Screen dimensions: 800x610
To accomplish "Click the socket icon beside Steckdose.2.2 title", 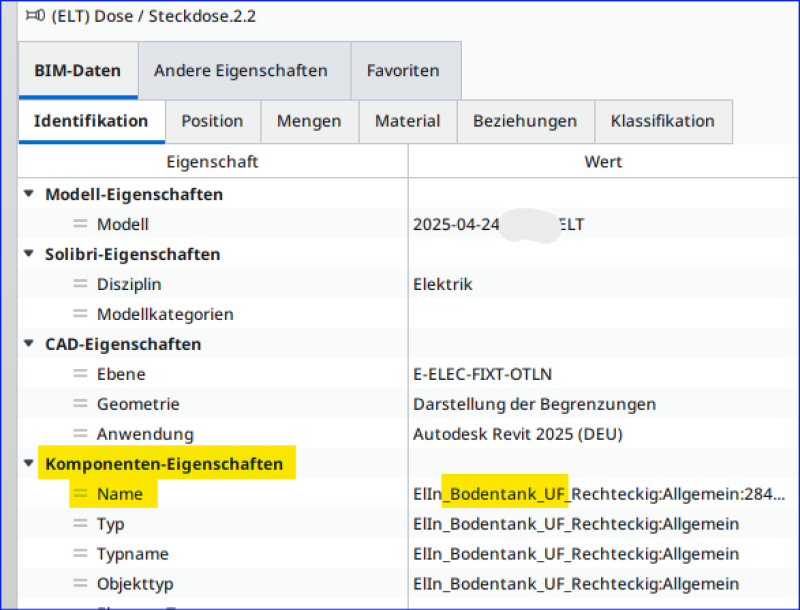I will click(x=34, y=16).
